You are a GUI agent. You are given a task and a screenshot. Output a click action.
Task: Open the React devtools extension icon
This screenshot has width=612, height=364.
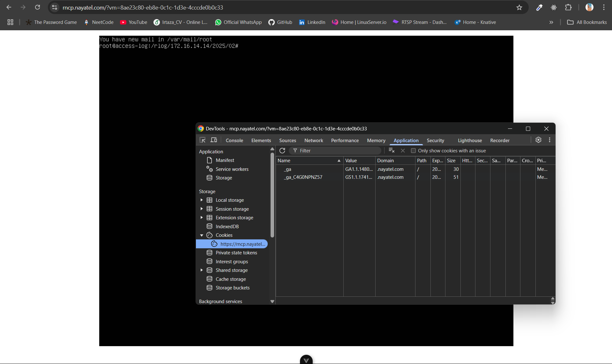coord(554,7)
